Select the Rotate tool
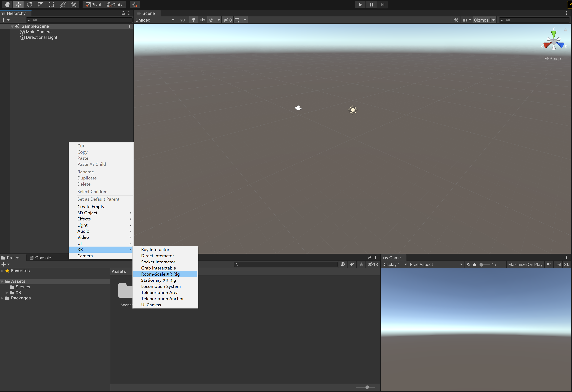The height and width of the screenshot is (392, 572). coord(29,5)
